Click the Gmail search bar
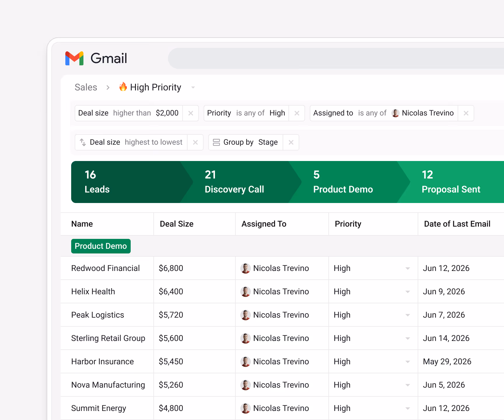 [336, 58]
